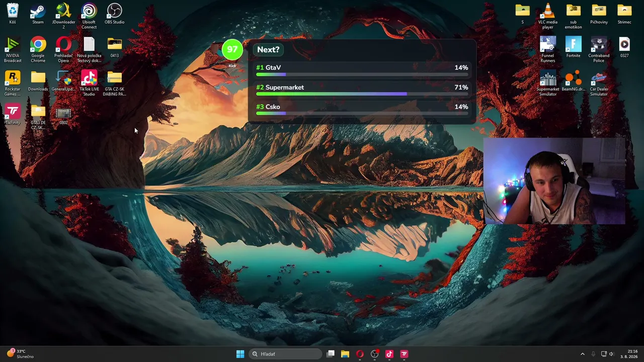Open File Explorer from the taskbar

point(345,354)
